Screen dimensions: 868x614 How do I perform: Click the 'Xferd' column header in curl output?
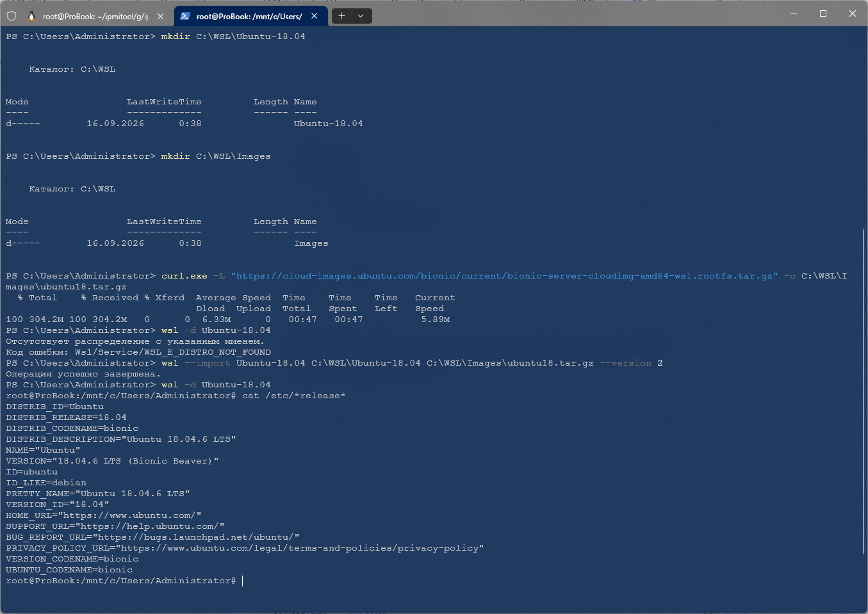point(170,298)
